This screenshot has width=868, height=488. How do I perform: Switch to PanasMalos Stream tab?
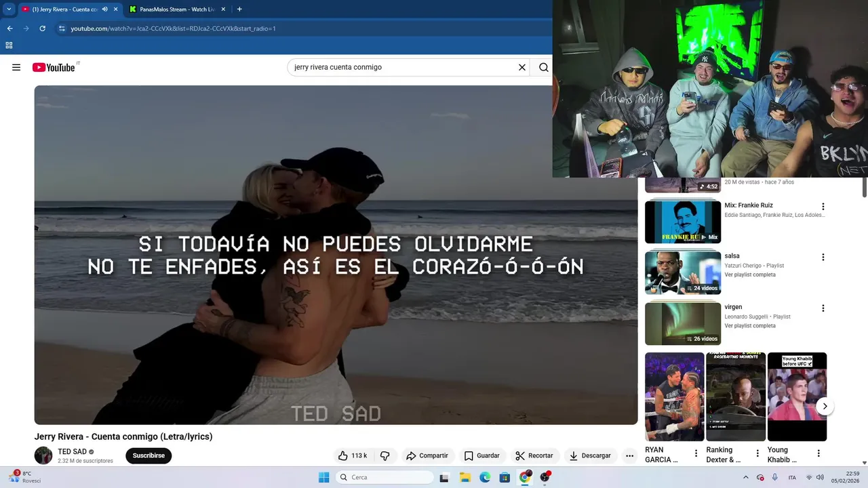176,9
